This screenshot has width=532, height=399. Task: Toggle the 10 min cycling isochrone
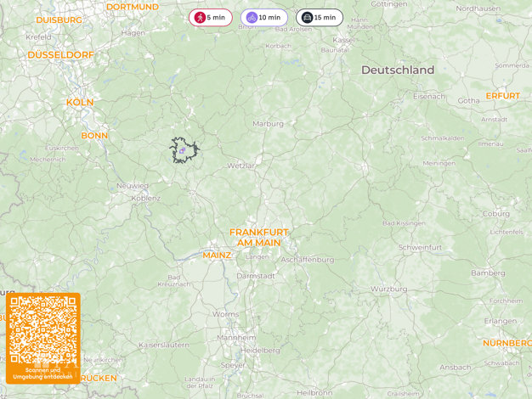pyautogui.click(x=264, y=17)
